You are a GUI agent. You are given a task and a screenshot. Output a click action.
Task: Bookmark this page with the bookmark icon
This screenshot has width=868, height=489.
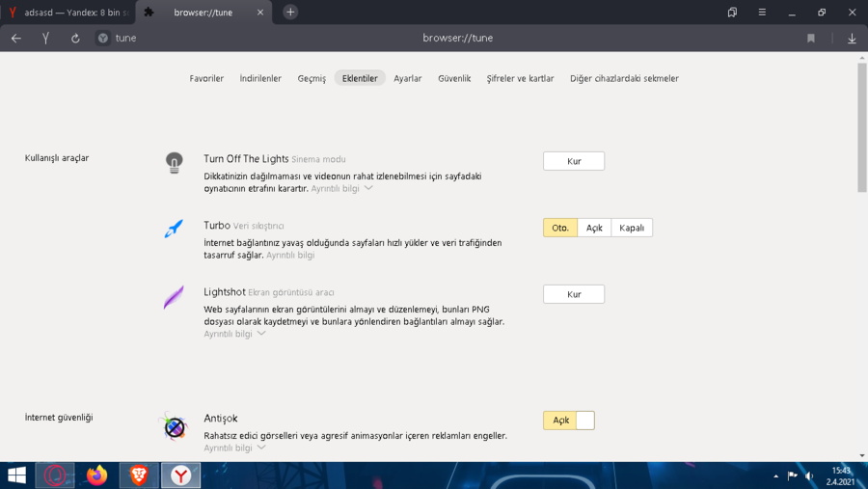811,39
